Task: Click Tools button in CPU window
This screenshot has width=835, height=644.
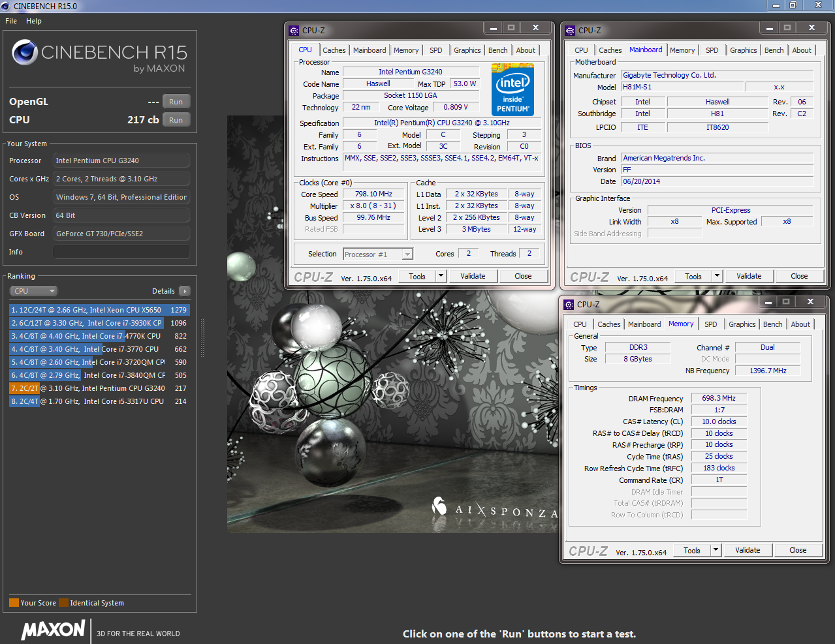Action: point(417,276)
